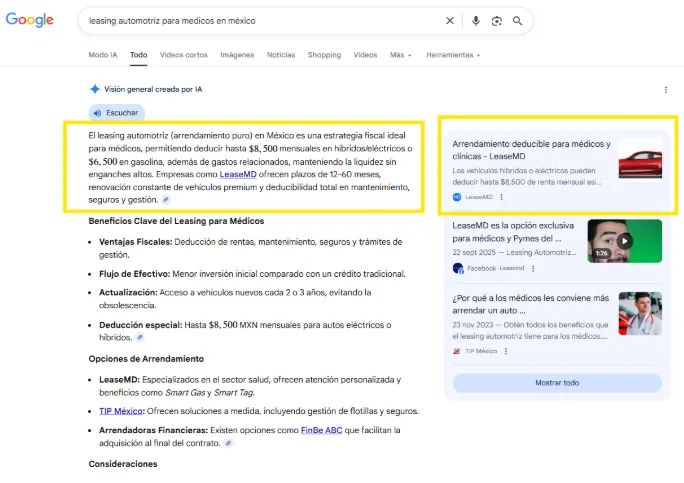The height and width of the screenshot is (483, 684).
Task: Click the Google logo
Action: (x=30, y=20)
